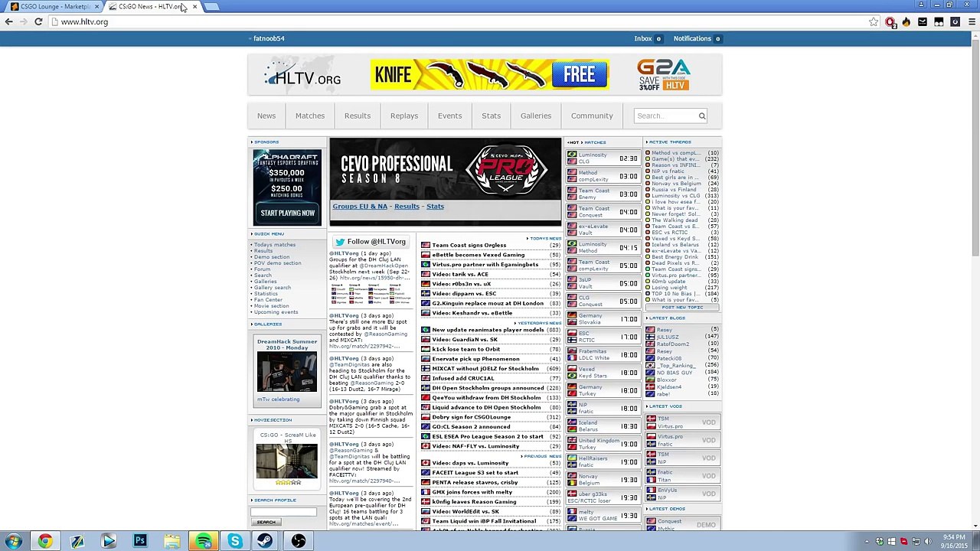Open Steam from the taskbar
The height and width of the screenshot is (551, 980).
coord(266,541)
